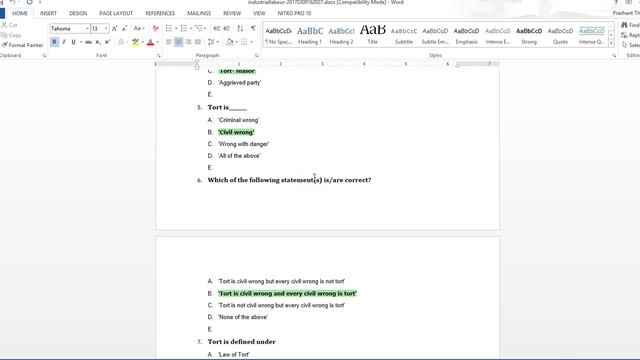Align text to the right
Screen dimensions: 640x360
pos(188,42)
